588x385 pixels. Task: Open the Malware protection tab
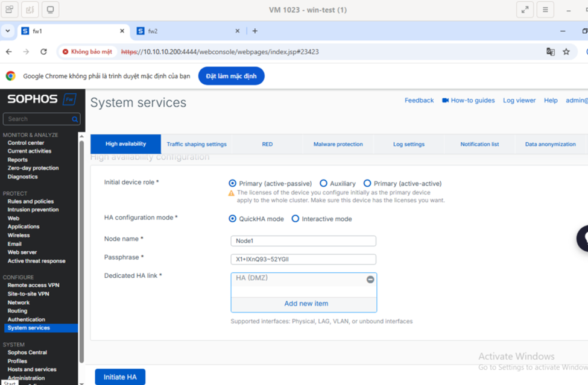(x=338, y=144)
